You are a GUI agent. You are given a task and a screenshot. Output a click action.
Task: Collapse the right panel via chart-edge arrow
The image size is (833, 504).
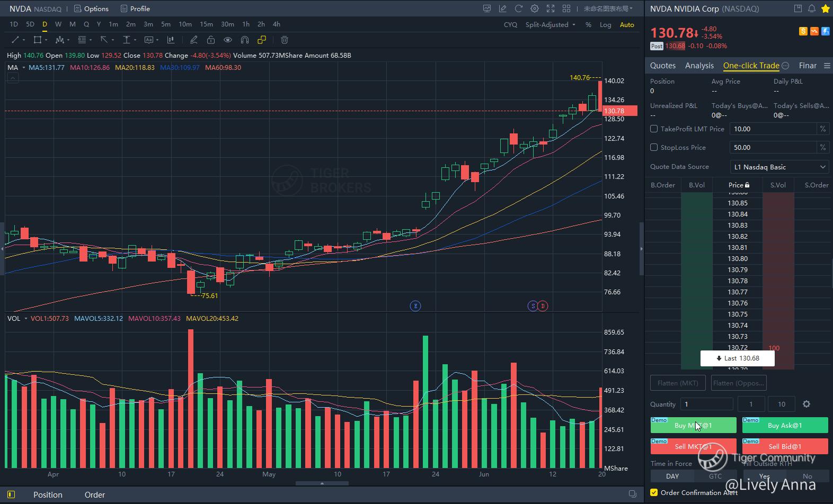[641, 249]
